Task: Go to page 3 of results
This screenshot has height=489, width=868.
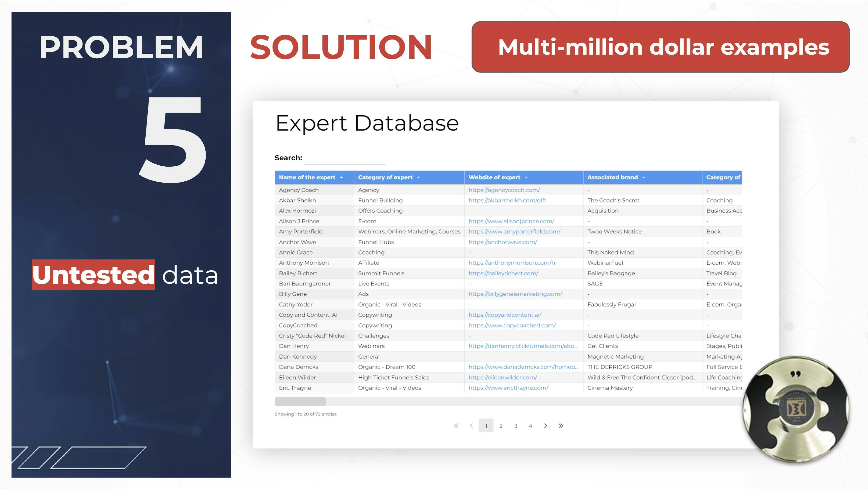Action: point(516,426)
